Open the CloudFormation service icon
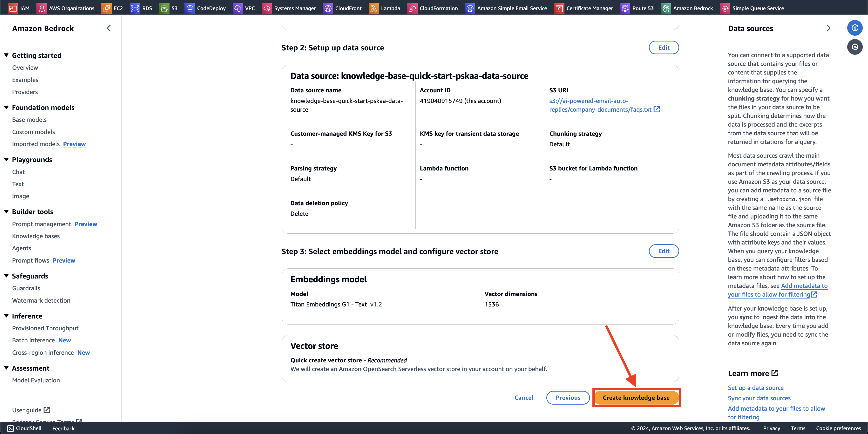 click(x=412, y=8)
